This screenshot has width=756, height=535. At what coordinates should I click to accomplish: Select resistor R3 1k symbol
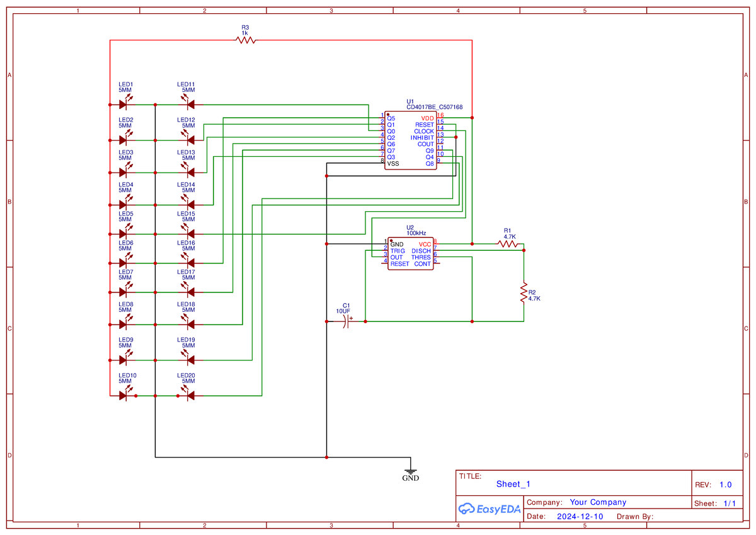[244, 39]
